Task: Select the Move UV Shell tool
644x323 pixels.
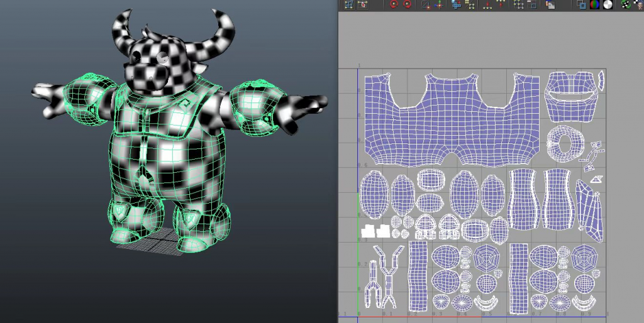Action: point(363,4)
